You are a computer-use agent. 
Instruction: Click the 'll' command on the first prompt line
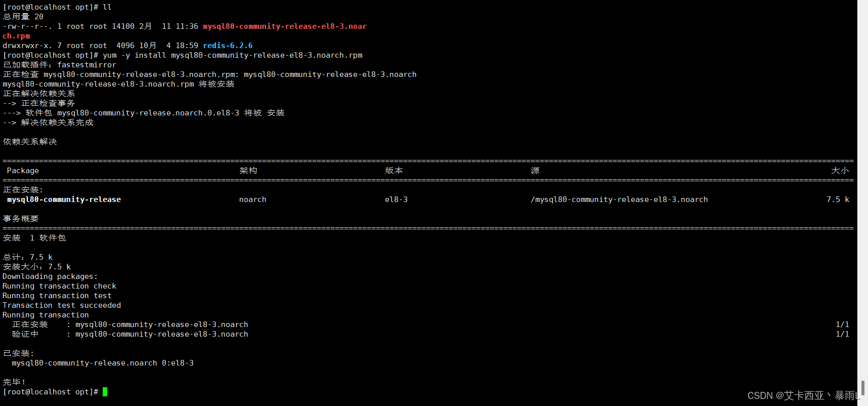point(107,7)
